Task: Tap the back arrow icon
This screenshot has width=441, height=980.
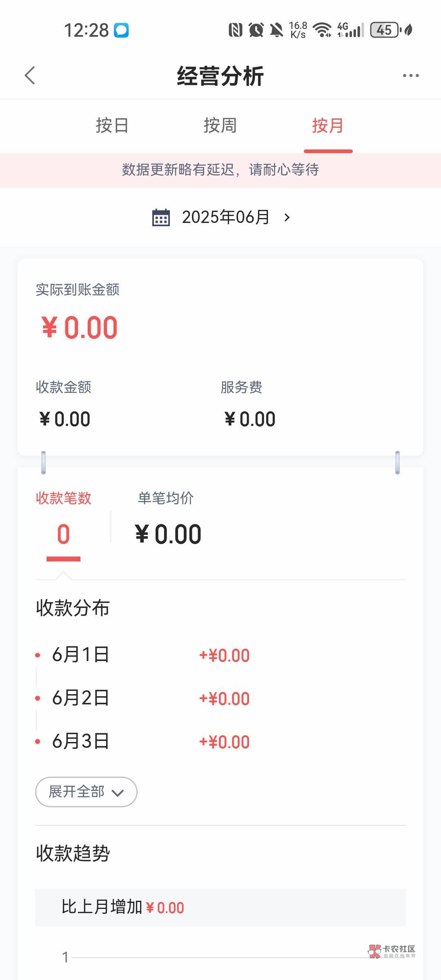Action: (30, 76)
